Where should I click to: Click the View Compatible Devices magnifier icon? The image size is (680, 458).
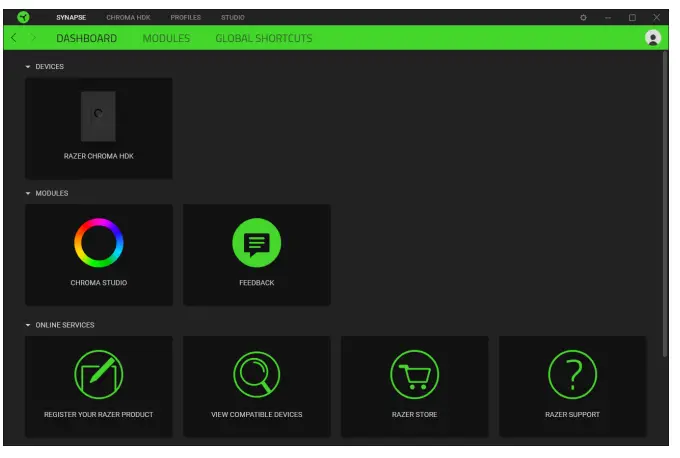(x=257, y=374)
